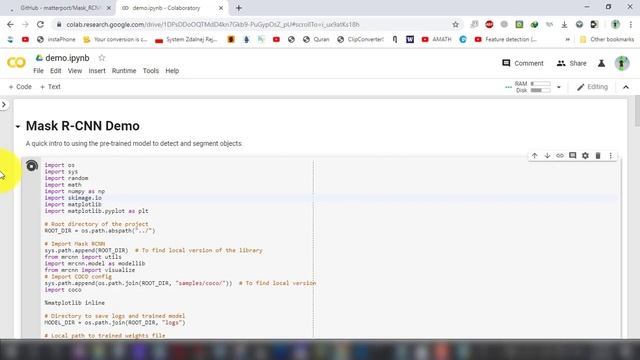Open the System Zdalnej Rej... bookmark
This screenshot has width=640, height=360.
[187, 39]
